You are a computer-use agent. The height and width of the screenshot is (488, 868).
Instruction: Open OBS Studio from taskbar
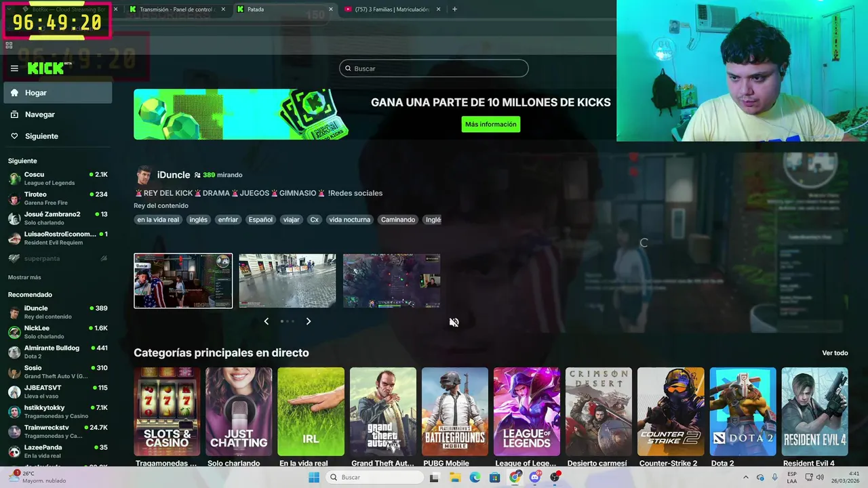pos(555,477)
